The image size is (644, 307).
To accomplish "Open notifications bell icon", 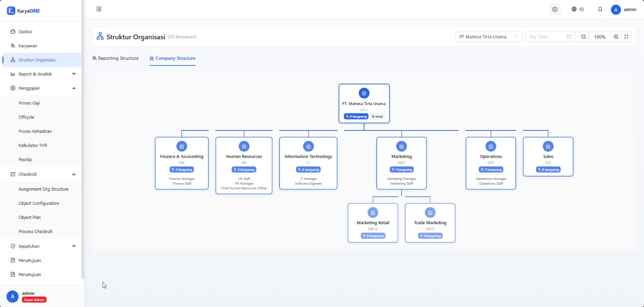I will [x=600, y=9].
